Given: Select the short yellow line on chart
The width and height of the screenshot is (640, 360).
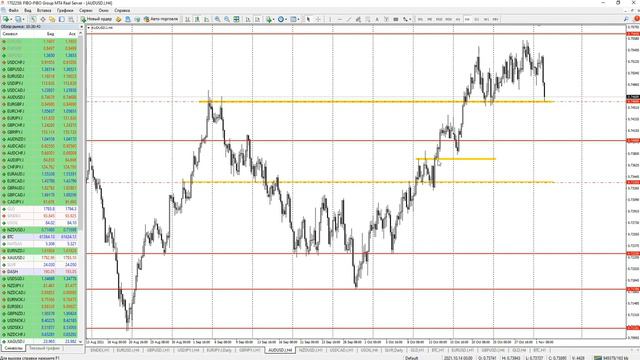Looking at the screenshot, I should pos(456,159).
